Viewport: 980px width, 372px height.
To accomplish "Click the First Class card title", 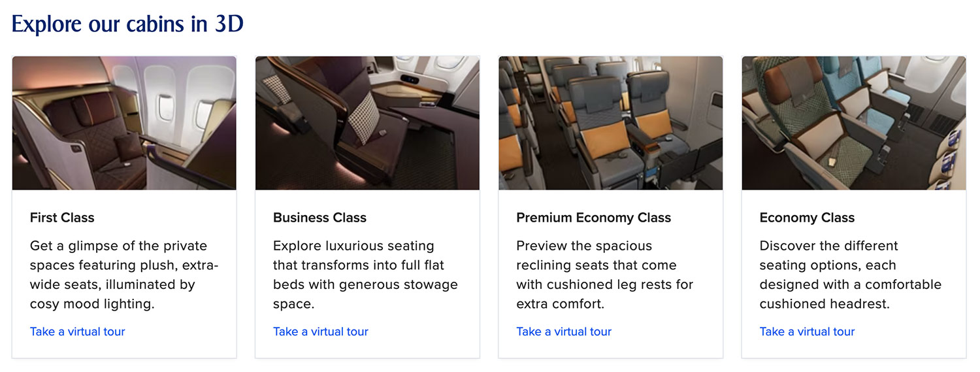I will [x=62, y=218].
